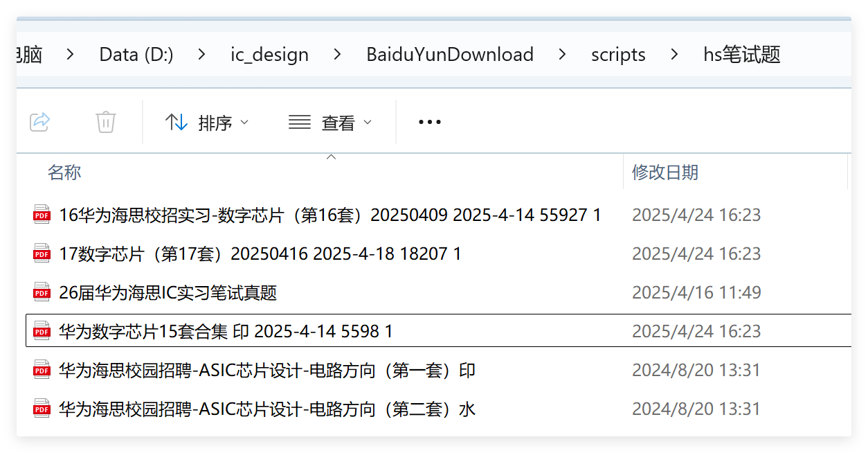Click the Share icon in toolbar
The height and width of the screenshot is (453, 868).
click(40, 123)
